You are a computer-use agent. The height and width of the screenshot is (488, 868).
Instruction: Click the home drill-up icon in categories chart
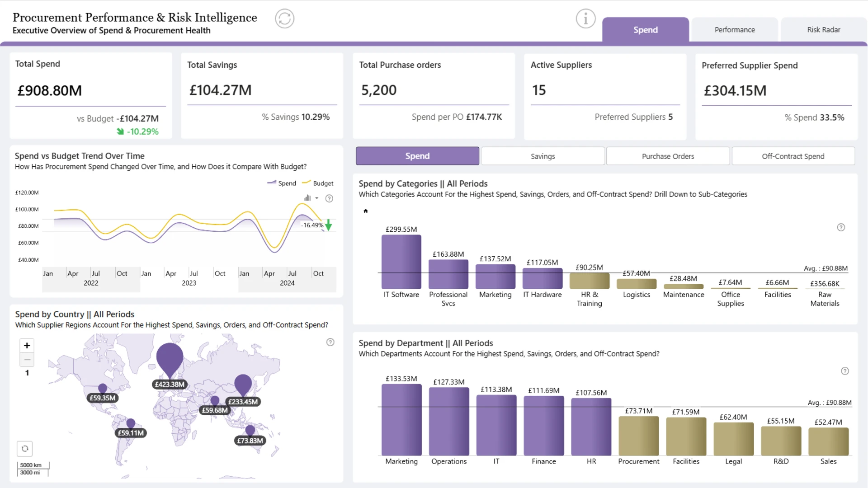click(x=366, y=211)
